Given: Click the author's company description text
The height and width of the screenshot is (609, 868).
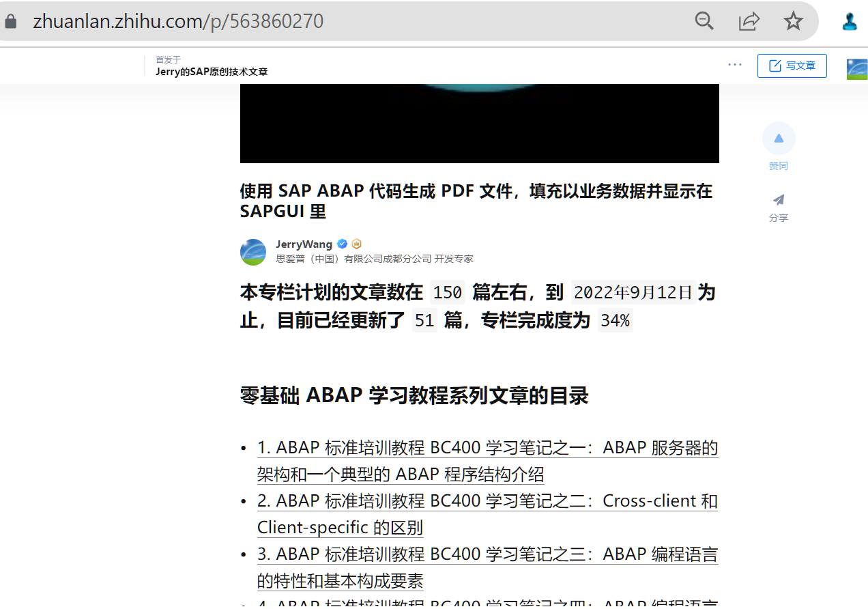Looking at the screenshot, I should tap(375, 259).
